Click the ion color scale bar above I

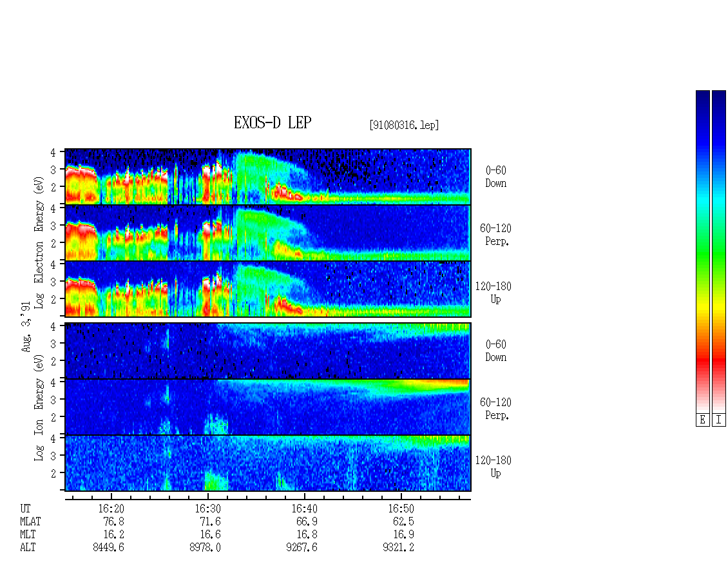tap(719, 251)
